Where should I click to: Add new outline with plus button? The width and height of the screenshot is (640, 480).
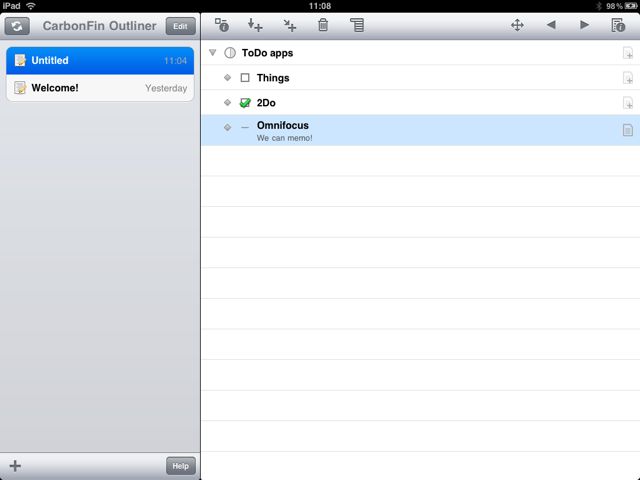15,466
